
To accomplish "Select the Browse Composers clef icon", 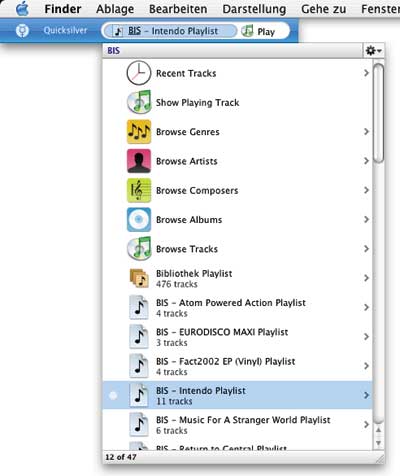I will (139, 190).
